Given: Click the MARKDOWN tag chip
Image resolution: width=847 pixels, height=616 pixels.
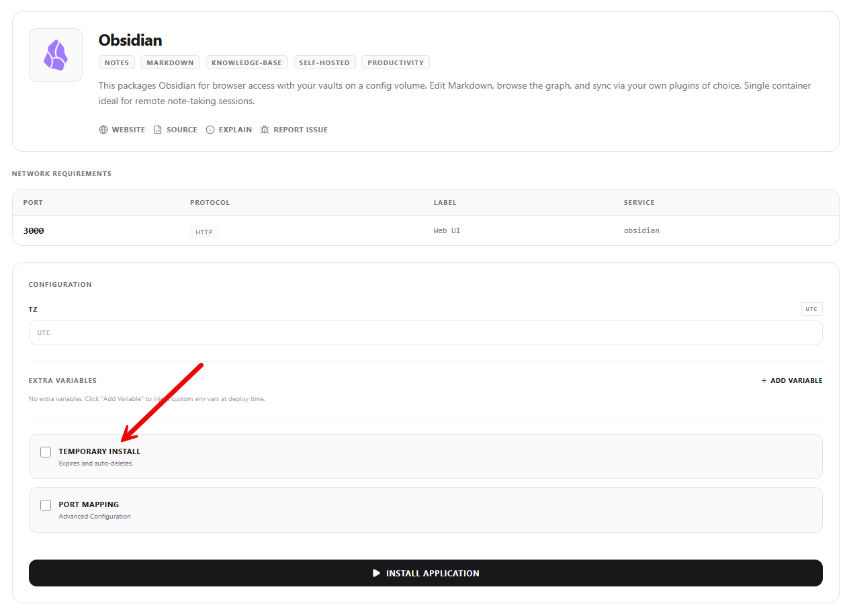Looking at the screenshot, I should tap(170, 62).
